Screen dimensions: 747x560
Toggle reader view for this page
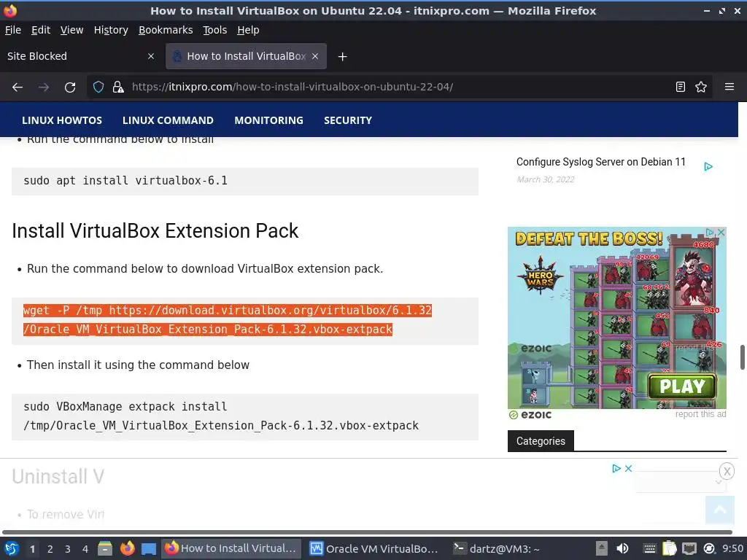[681, 87]
